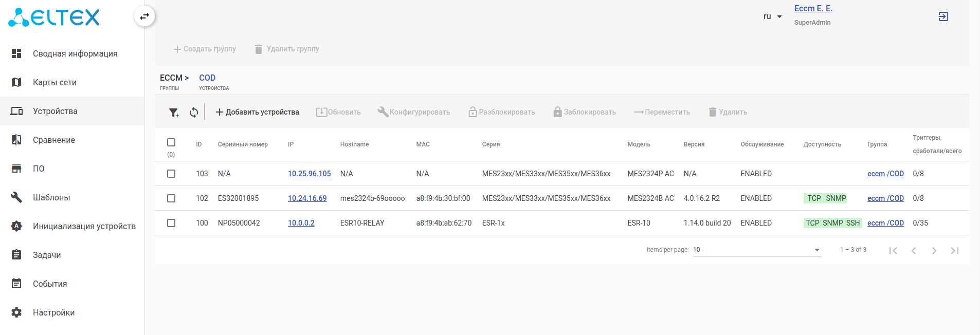Click the ELTEX logo
Screen dimensions: 980x335
coord(54,17)
